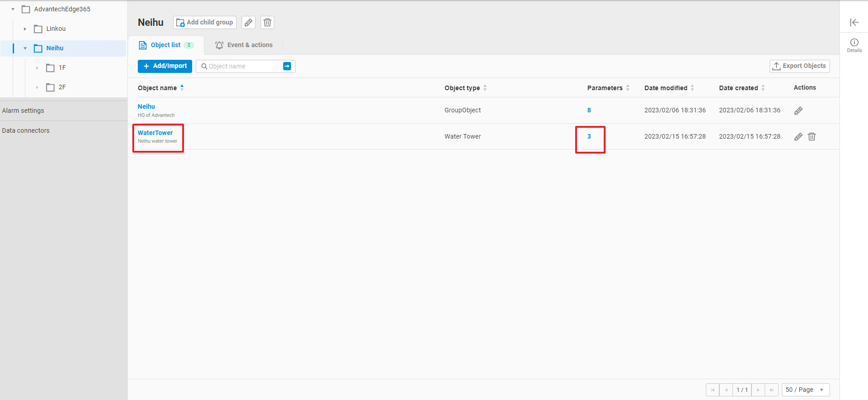
Task: Open the 50 / Page dropdown
Action: pyautogui.click(x=805, y=390)
